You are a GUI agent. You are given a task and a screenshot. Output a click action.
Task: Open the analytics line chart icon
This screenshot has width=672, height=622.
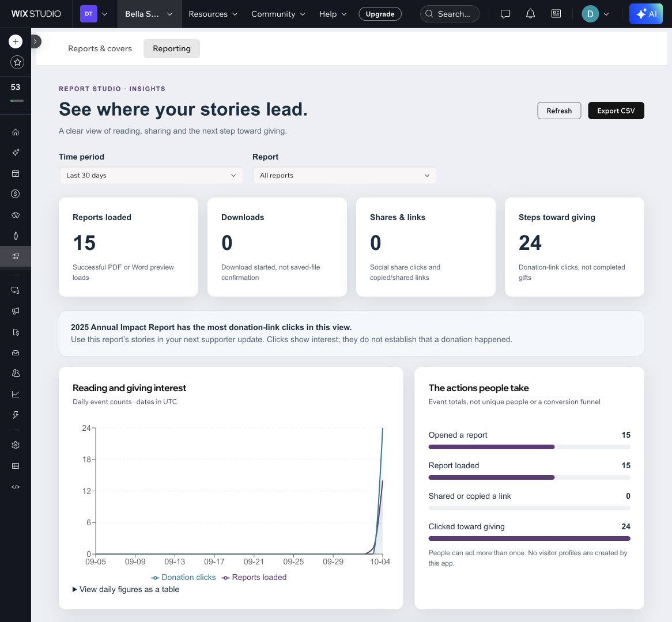coord(16,394)
